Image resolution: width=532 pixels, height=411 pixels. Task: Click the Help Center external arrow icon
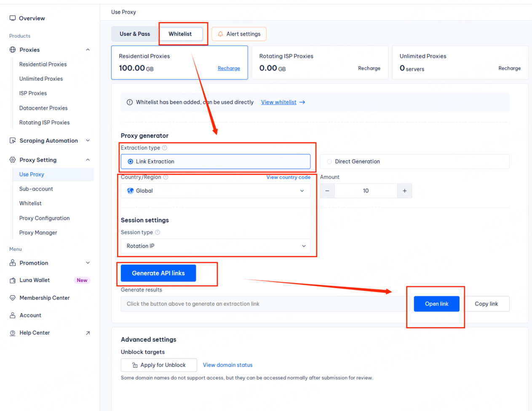(88, 333)
